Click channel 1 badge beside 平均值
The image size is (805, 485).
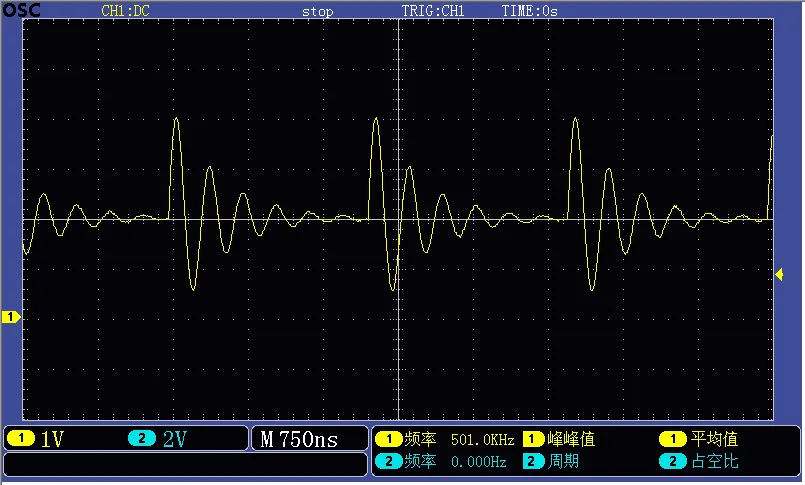[673, 439]
